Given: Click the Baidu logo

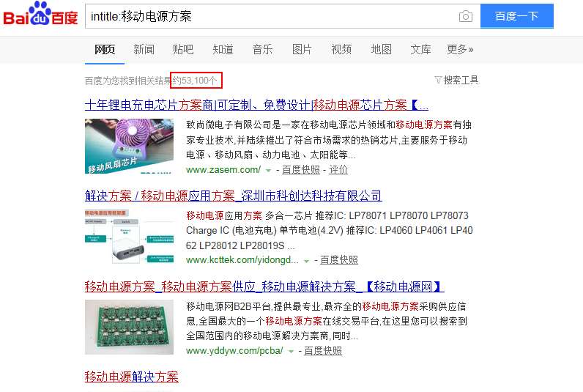Looking at the screenshot, I should [x=40, y=14].
